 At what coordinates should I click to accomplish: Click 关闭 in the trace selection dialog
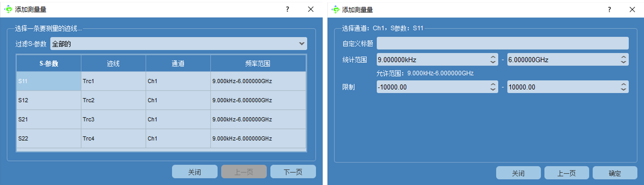point(195,172)
